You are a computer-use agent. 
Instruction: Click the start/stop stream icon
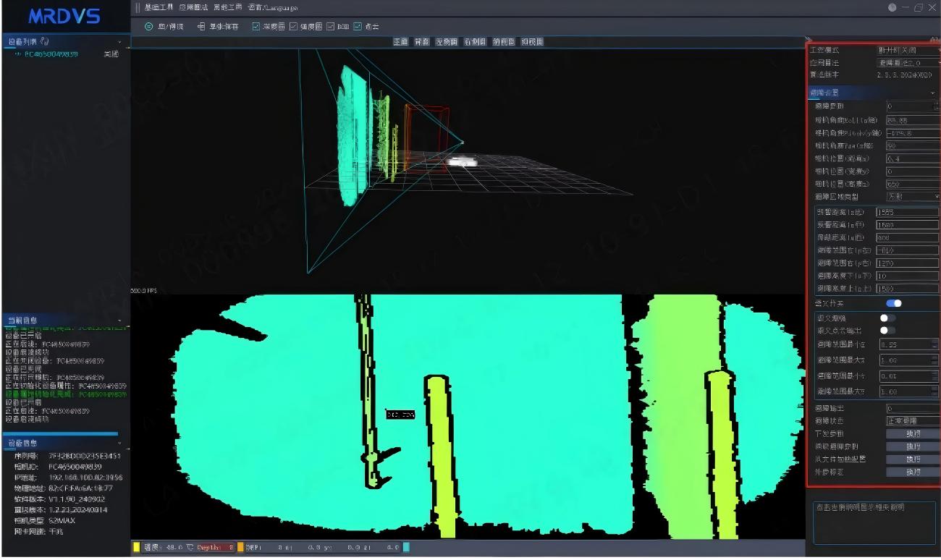click(149, 27)
